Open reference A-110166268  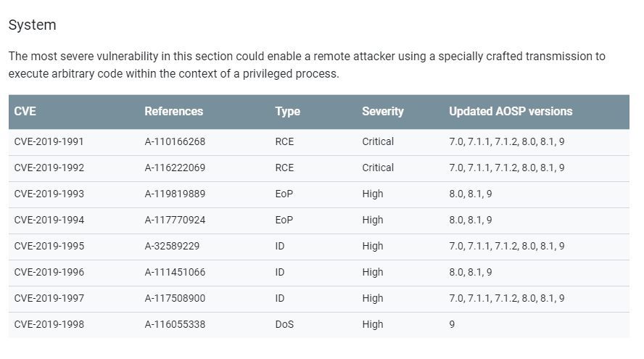tap(175, 141)
